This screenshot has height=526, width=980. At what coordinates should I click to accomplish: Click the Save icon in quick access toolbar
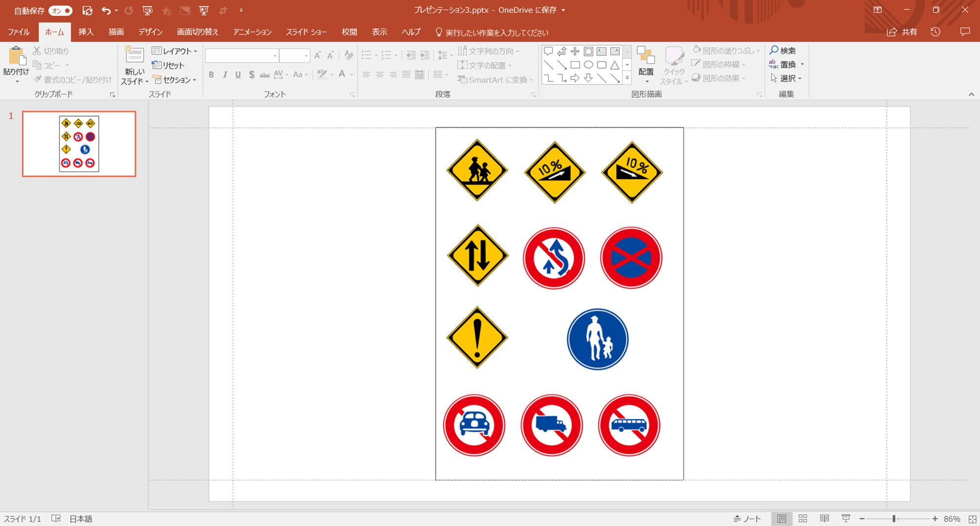87,10
